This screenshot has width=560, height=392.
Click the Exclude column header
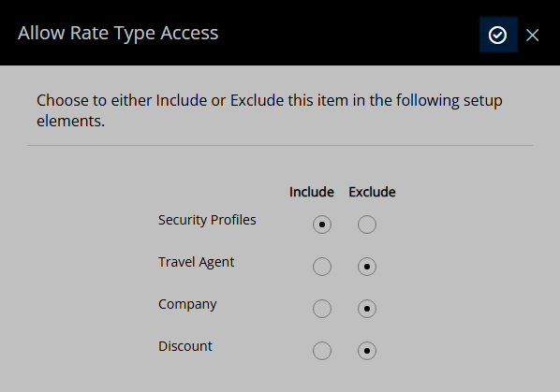[x=372, y=192]
